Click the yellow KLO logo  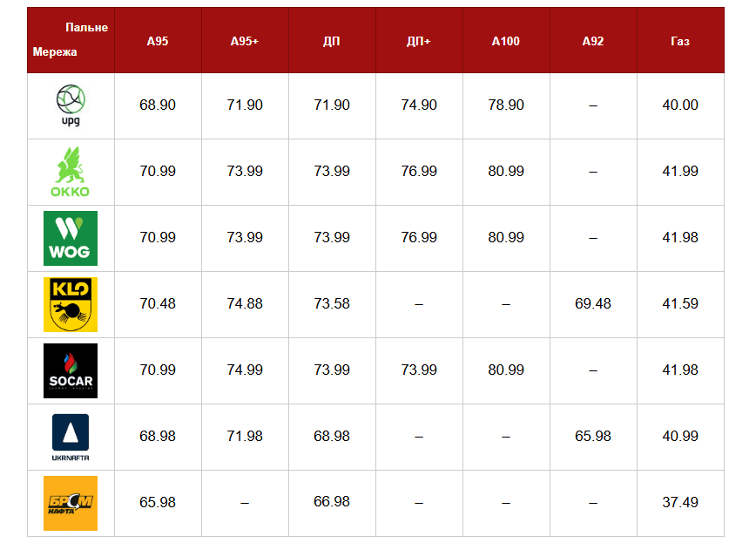pos(71,304)
